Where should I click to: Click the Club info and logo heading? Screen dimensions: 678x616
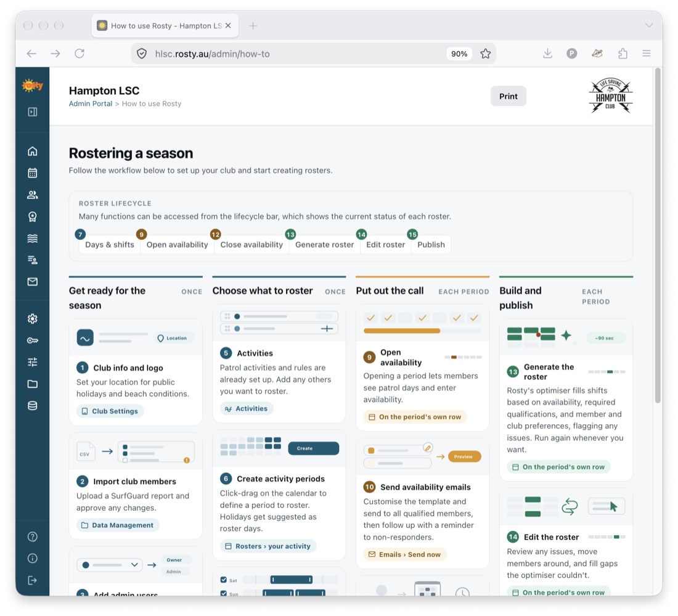click(128, 368)
